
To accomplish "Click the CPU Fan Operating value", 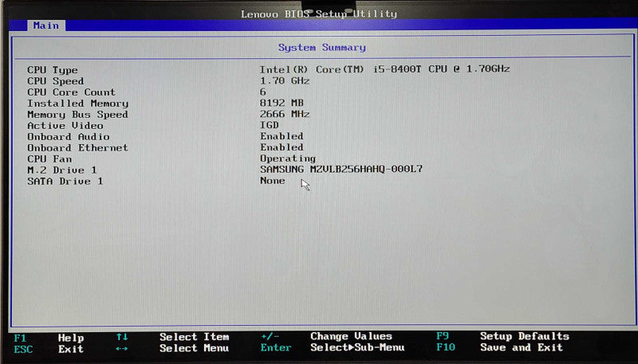I will (x=288, y=159).
